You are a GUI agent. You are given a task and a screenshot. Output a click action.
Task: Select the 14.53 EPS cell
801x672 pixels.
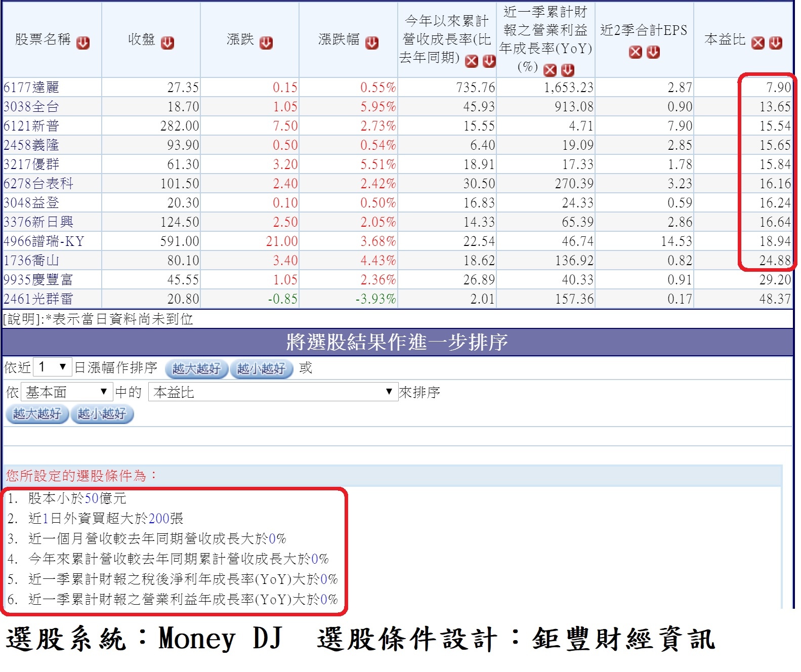point(644,241)
